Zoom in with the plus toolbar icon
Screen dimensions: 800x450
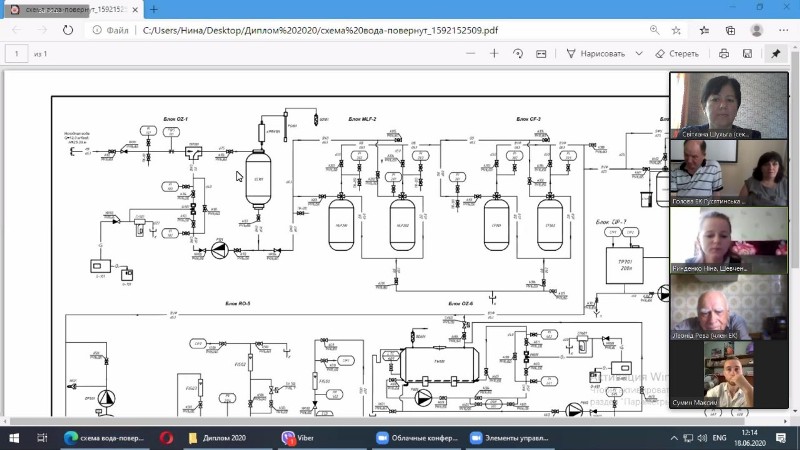point(494,54)
